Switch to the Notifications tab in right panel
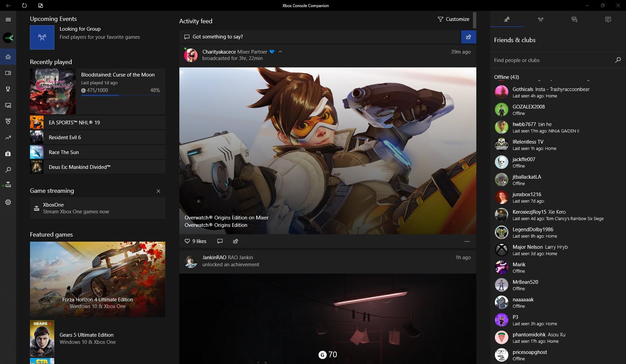 pyautogui.click(x=608, y=20)
